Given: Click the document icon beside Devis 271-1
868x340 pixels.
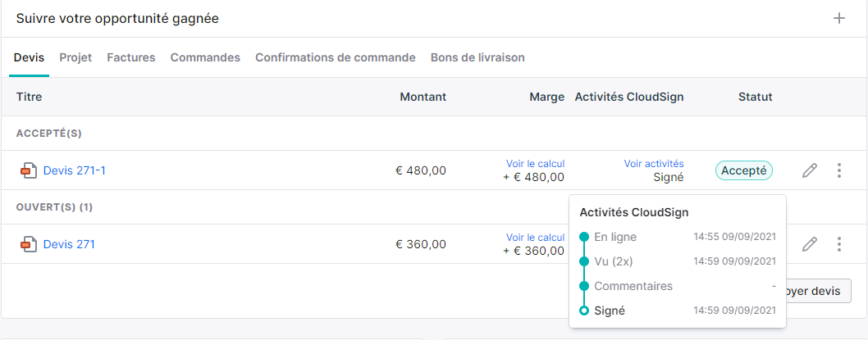Looking at the screenshot, I should 29,171.
